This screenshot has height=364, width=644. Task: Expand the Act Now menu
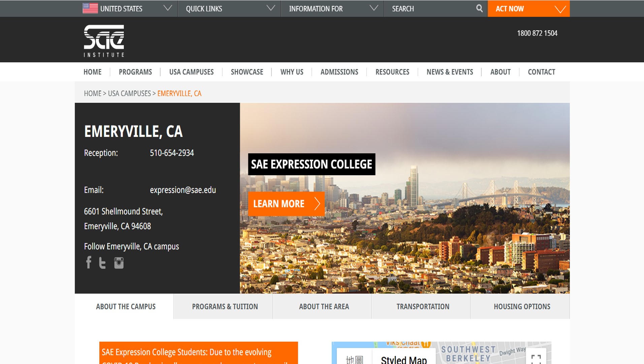click(560, 9)
